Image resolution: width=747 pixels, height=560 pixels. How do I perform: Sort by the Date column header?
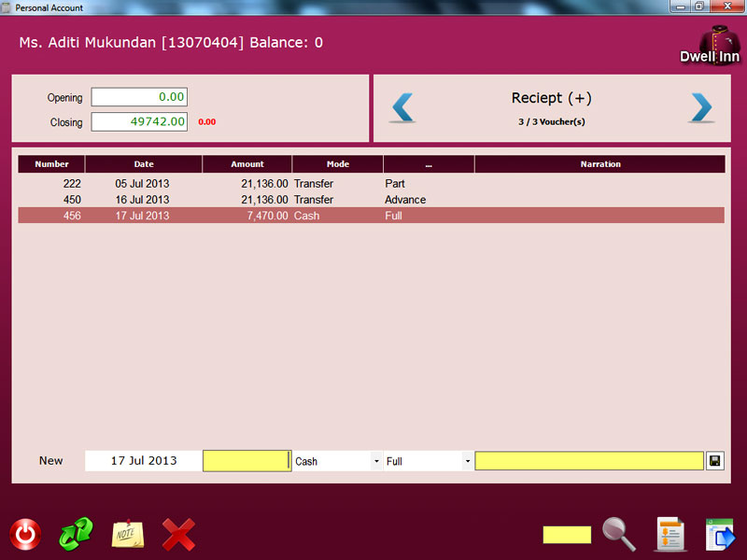144,164
